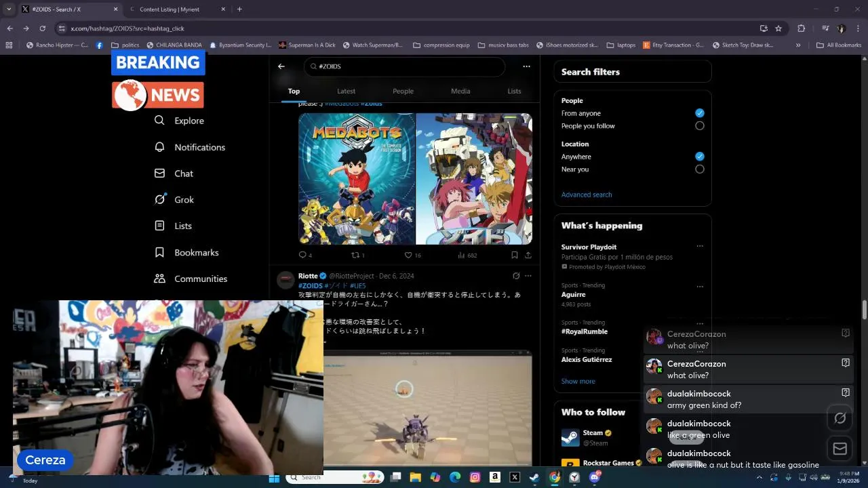Click floating messages envelope button
This screenshot has height=488, width=868.
pyautogui.click(x=840, y=449)
